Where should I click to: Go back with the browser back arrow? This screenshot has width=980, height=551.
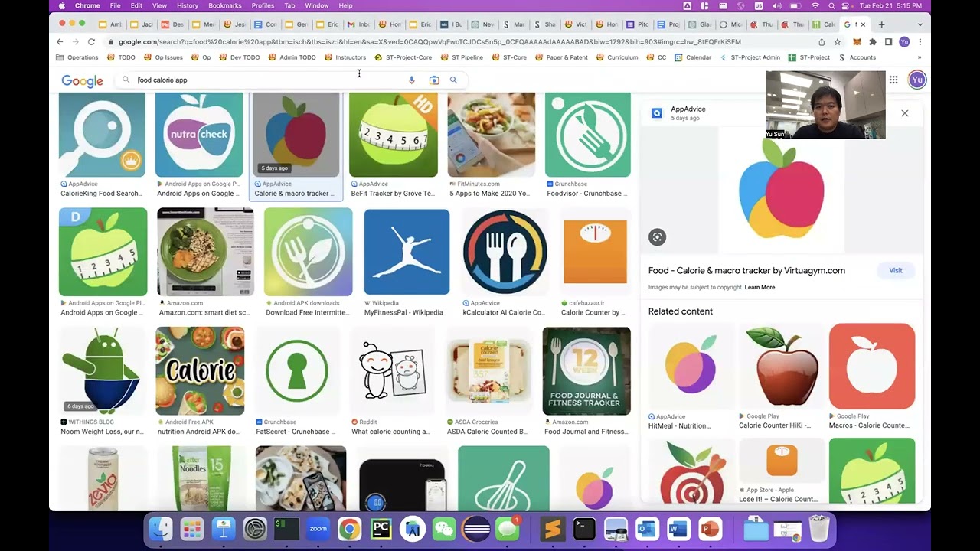(x=61, y=42)
